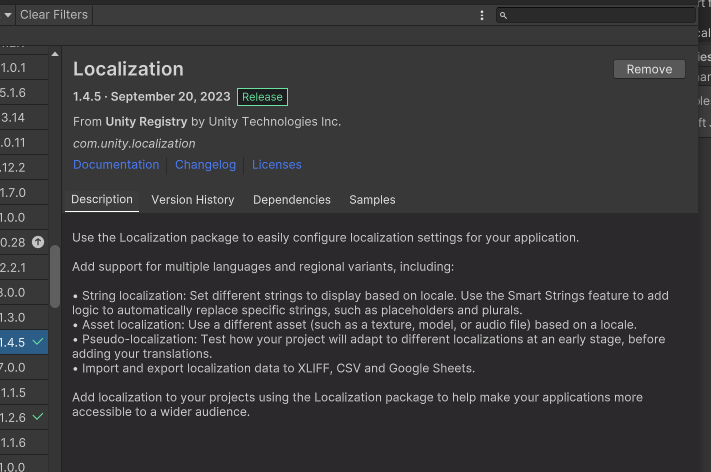Click the update-available arrow icon beside 0.28

38,242
